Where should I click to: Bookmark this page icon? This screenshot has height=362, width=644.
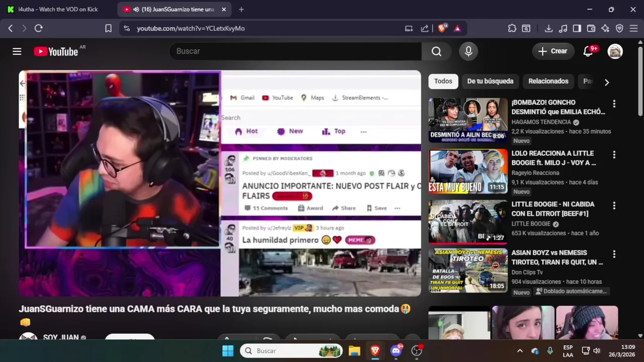coord(108,29)
